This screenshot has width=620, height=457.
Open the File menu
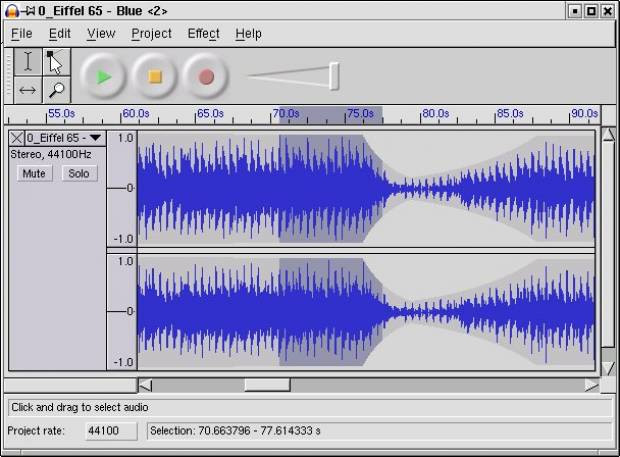[x=21, y=34]
